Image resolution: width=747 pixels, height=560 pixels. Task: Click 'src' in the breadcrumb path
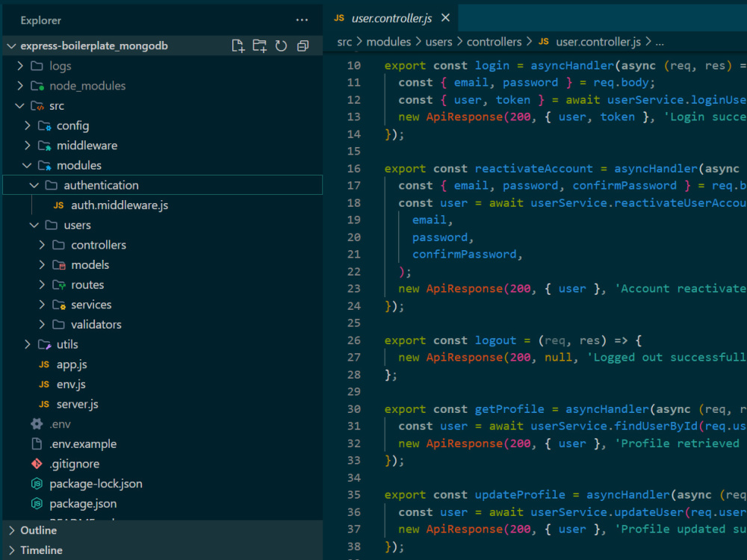tap(344, 42)
